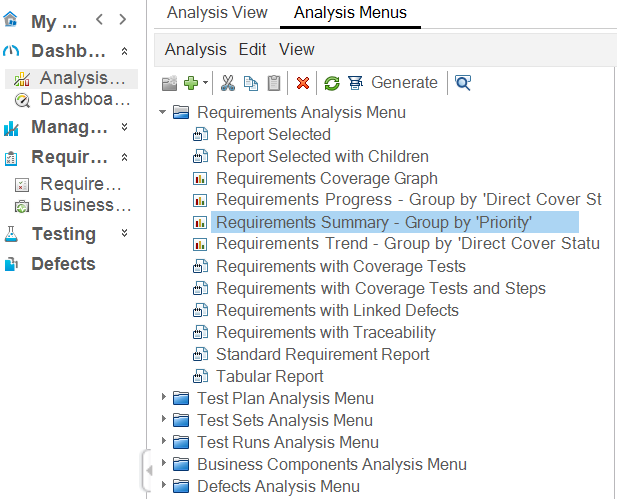Switch to the Analysis View tab
The height and width of the screenshot is (499, 617).
point(217,13)
